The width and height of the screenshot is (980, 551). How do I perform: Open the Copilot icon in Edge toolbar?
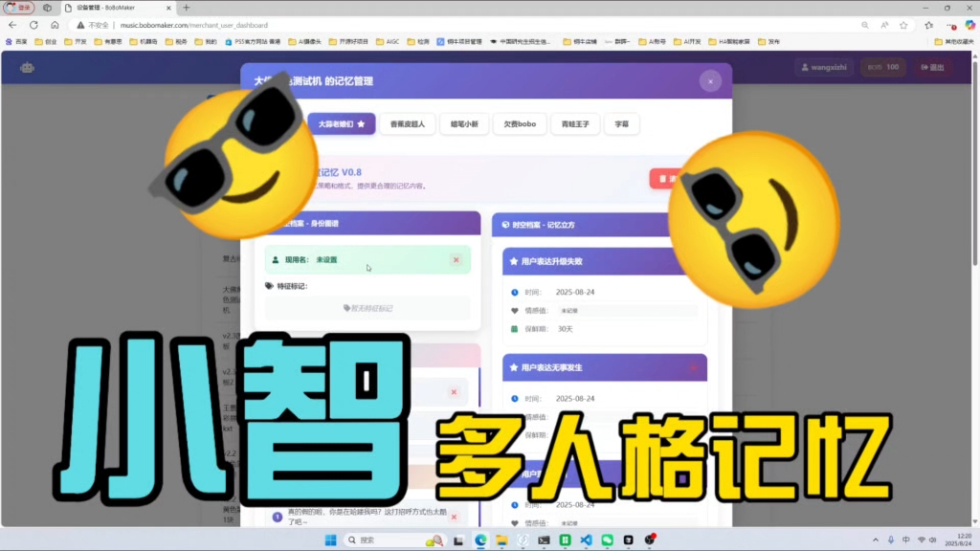pyautogui.click(x=970, y=25)
